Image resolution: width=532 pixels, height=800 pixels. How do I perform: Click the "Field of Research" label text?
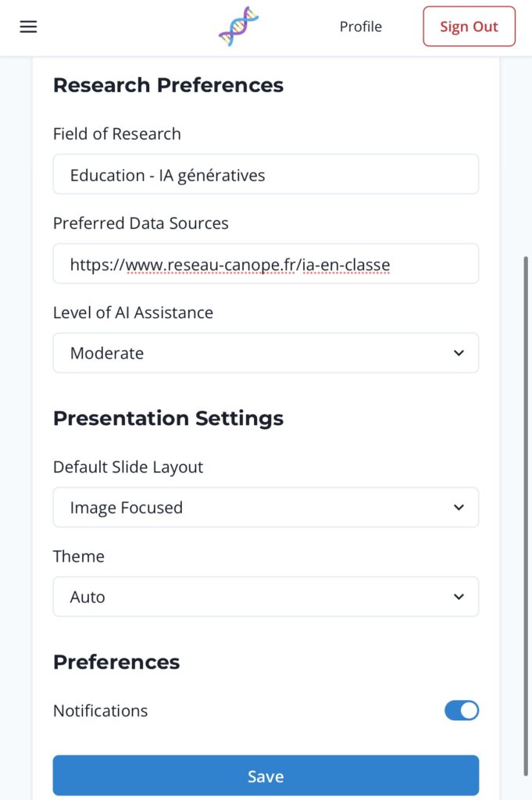coord(116,134)
